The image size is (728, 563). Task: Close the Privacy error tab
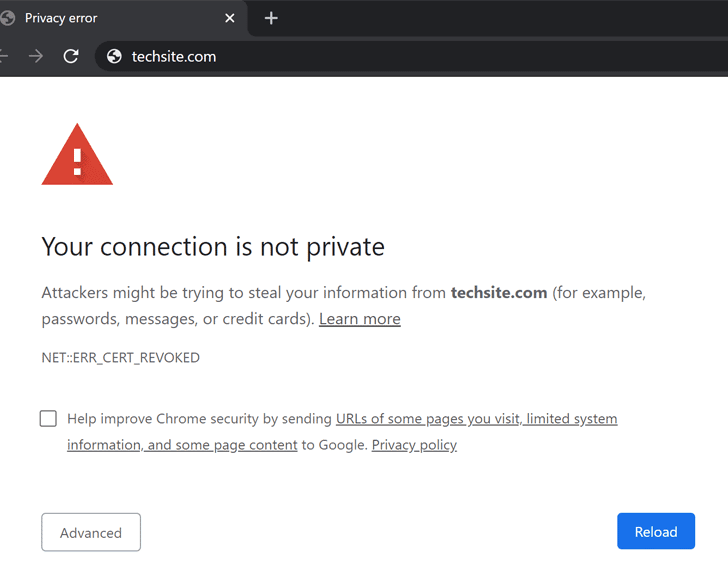[230, 18]
